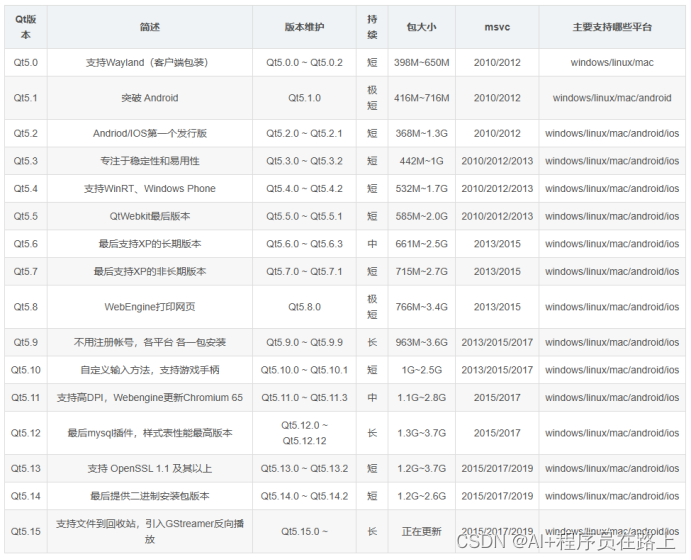This screenshot has height=560, width=691.
Task: Select the '支持WinRT、Windows Phone' cell
Action: (150, 189)
